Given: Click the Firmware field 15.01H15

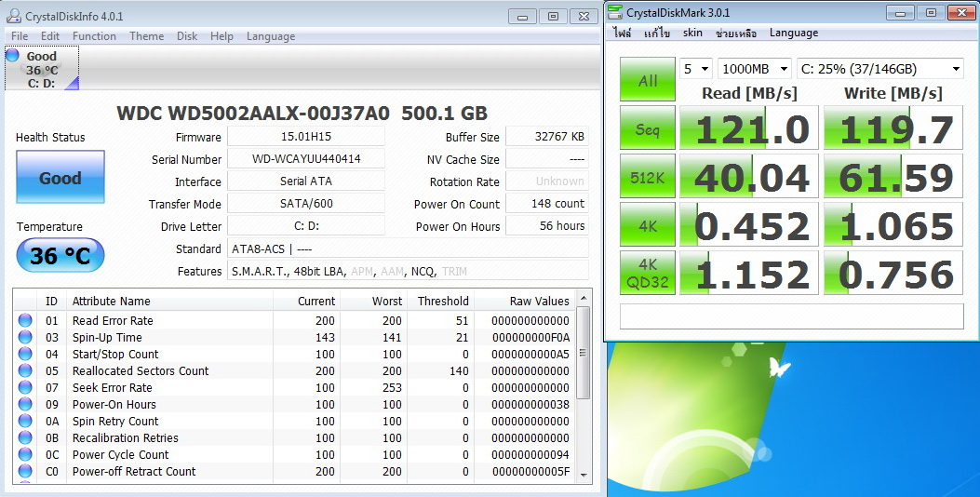Looking at the screenshot, I should [x=306, y=137].
